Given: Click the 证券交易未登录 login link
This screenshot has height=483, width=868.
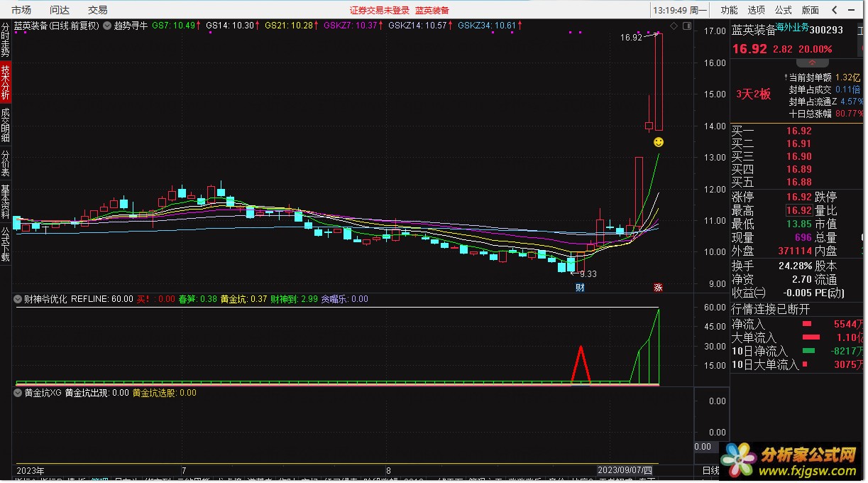Looking at the screenshot, I should pyautogui.click(x=380, y=10).
